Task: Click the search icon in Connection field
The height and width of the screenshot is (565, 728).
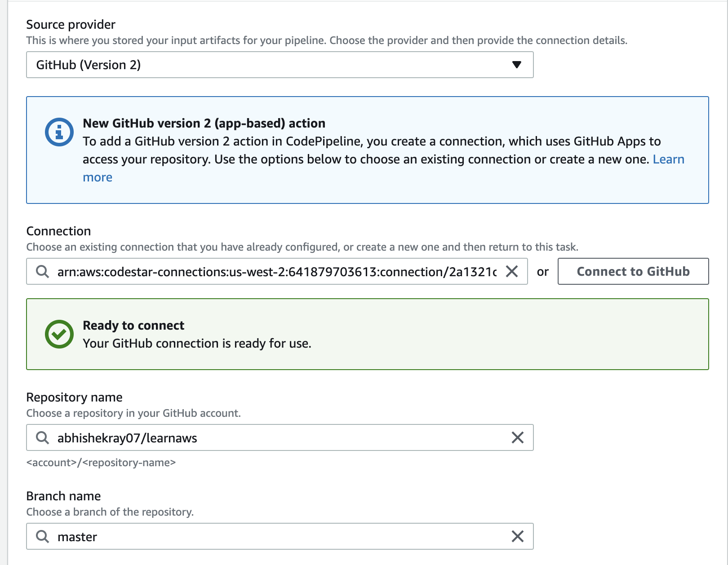Action: pyautogui.click(x=43, y=271)
